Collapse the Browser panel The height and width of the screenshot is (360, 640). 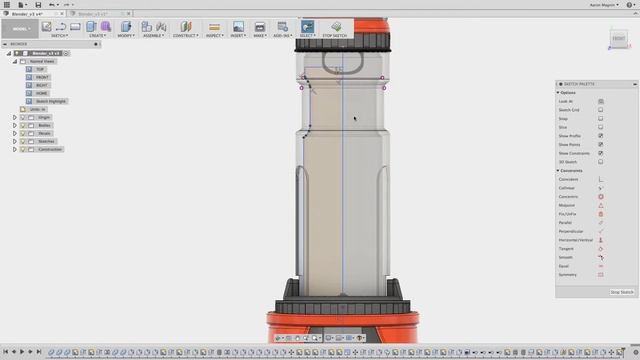[5, 44]
